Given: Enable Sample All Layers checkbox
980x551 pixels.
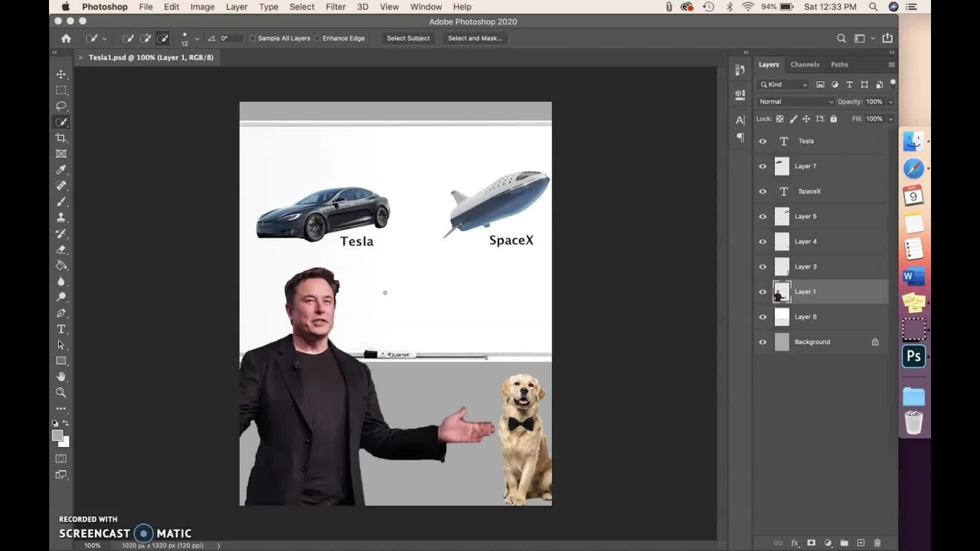Looking at the screenshot, I should pyautogui.click(x=253, y=38).
